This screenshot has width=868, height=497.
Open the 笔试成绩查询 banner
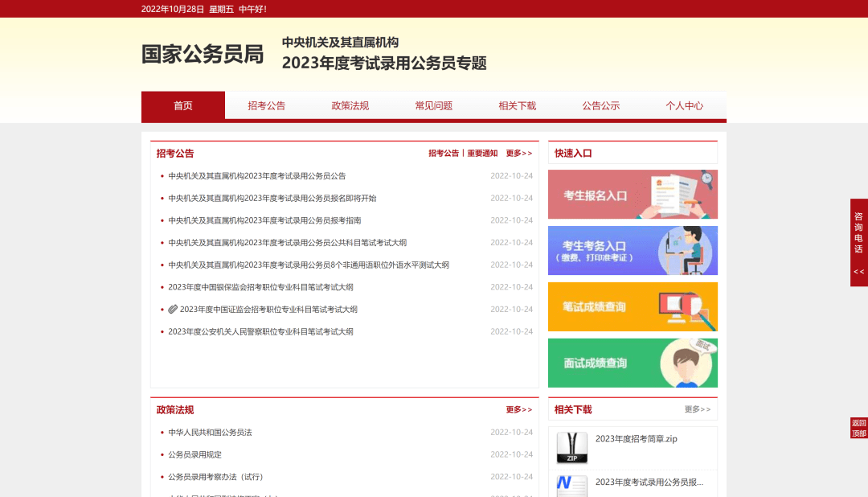[633, 307]
